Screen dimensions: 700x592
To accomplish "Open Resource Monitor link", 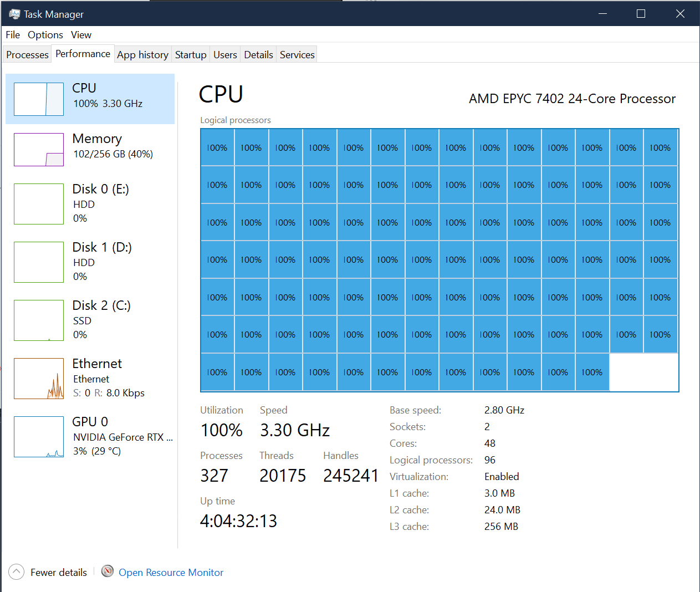I will coord(171,571).
